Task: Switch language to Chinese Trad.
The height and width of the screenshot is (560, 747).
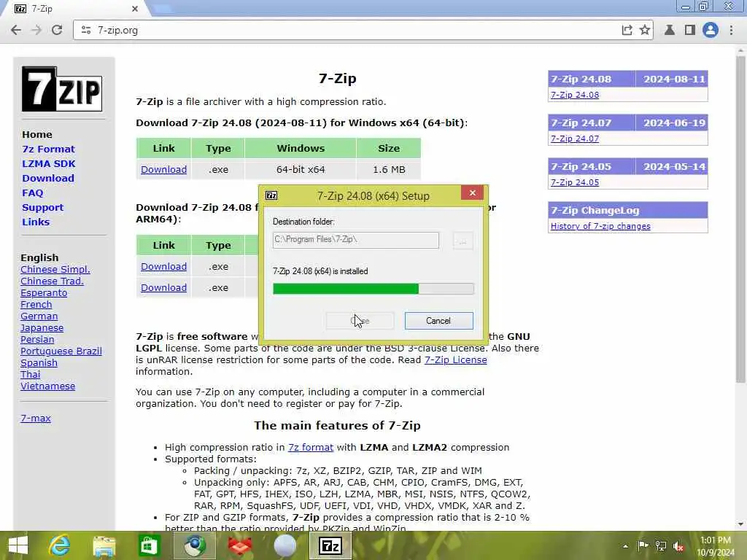Action: (x=52, y=281)
